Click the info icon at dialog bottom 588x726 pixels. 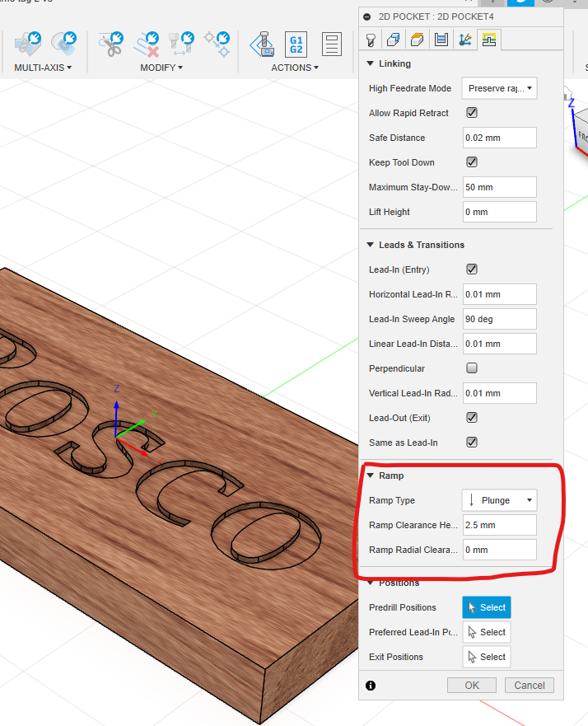(371, 685)
